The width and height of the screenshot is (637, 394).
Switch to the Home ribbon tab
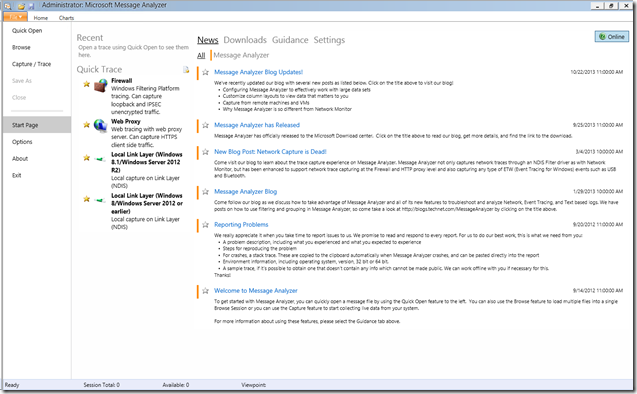tap(41, 18)
